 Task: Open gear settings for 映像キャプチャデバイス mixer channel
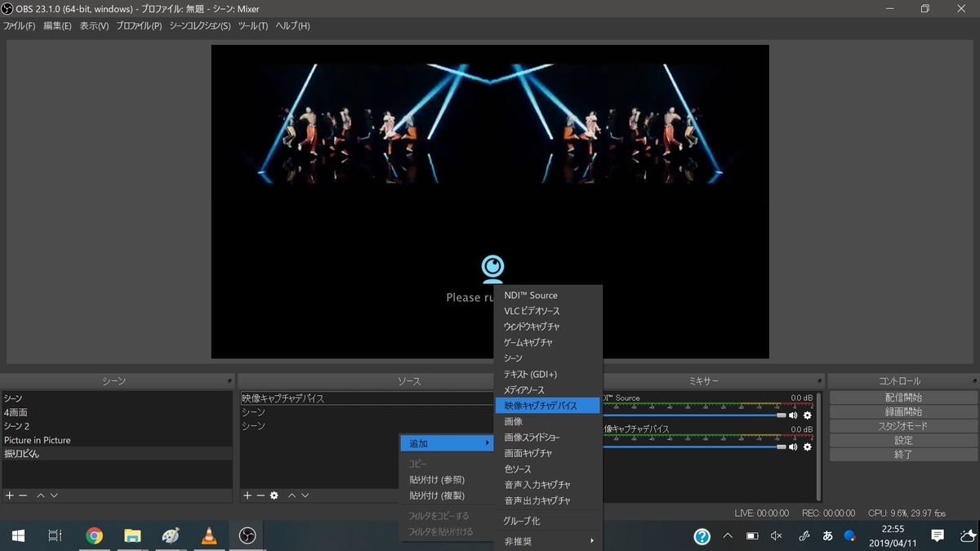[x=808, y=447]
